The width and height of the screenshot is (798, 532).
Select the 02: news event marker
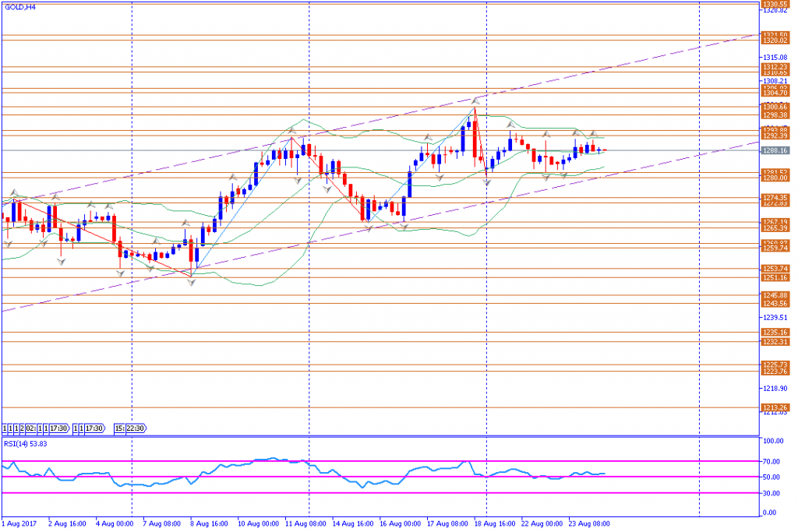click(x=31, y=428)
